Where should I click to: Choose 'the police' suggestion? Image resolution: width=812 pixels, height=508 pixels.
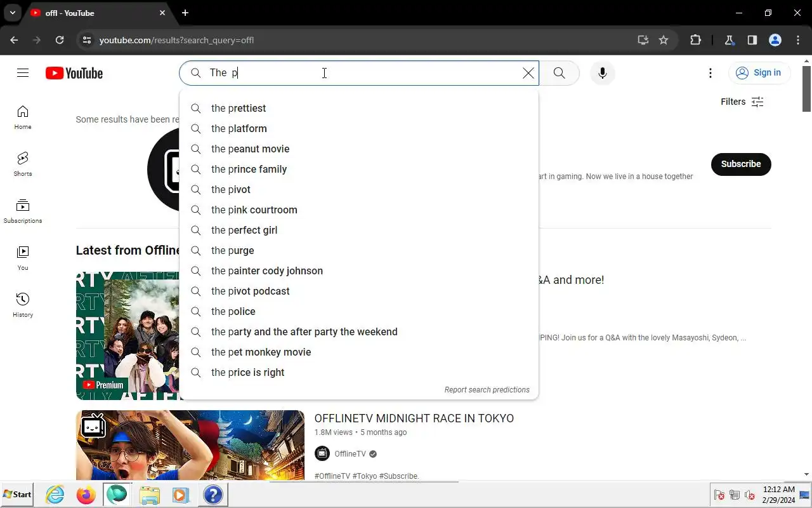pyautogui.click(x=359, y=311)
